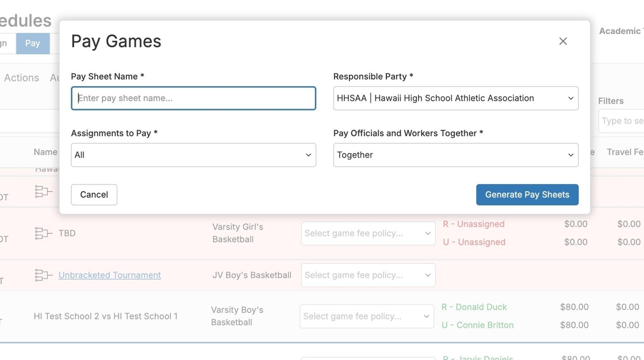Image resolution: width=644 pixels, height=360 pixels.
Task: Select game fee policy for Varsity Girl's Basketball
Action: tap(368, 233)
